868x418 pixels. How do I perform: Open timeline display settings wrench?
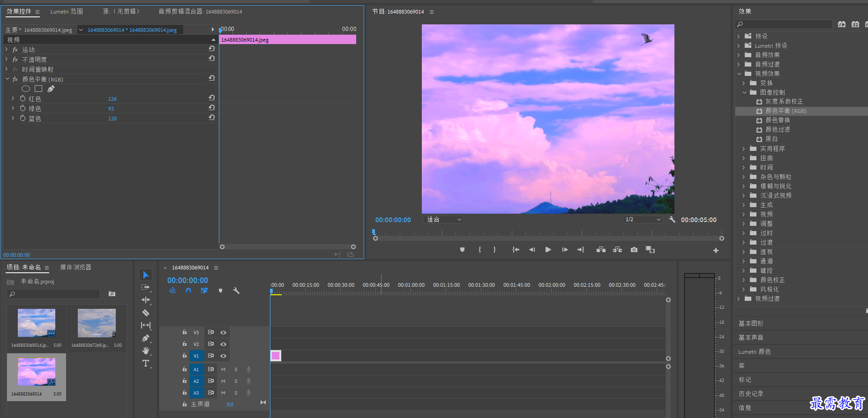click(x=236, y=291)
